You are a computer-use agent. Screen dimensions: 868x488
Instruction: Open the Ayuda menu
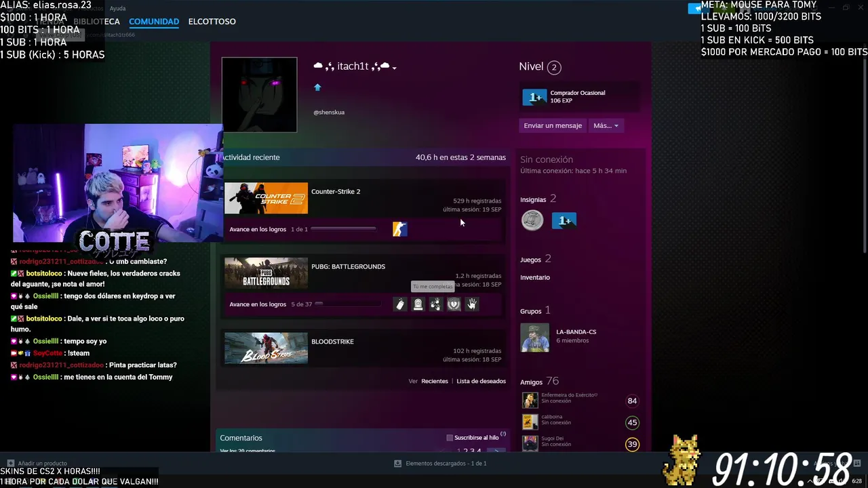point(117,8)
